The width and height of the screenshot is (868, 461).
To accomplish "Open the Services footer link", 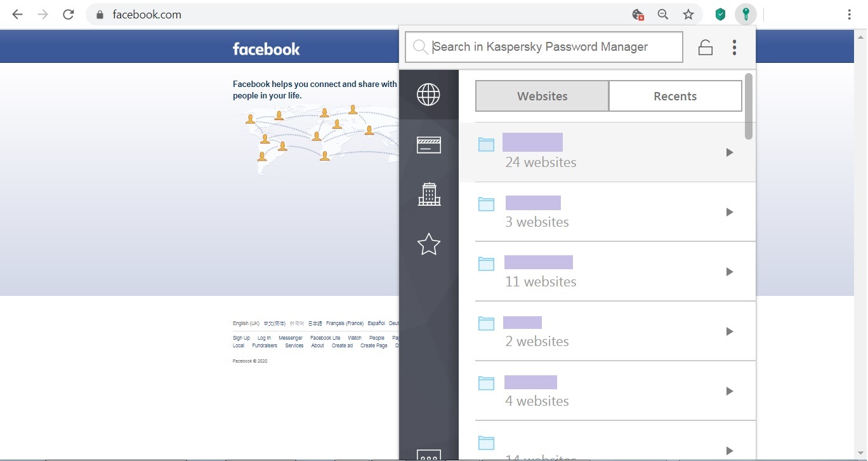I will pyautogui.click(x=294, y=345).
